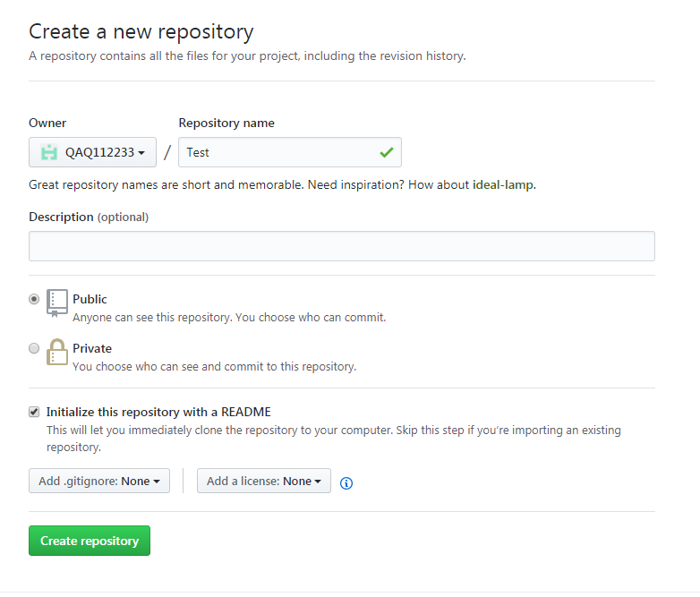Expand the Add a license dropdown

263,481
